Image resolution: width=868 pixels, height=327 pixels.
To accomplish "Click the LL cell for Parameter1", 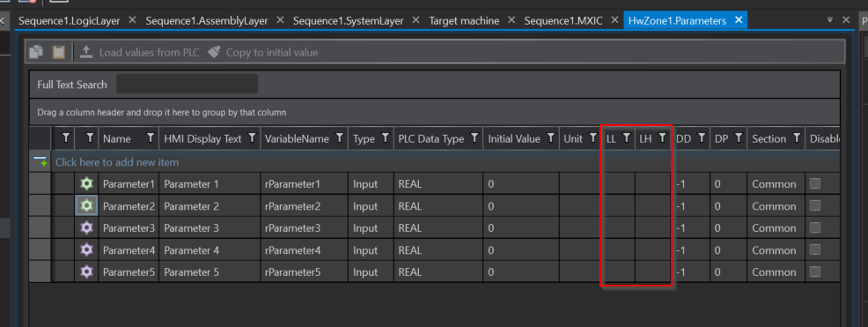I will click(618, 183).
